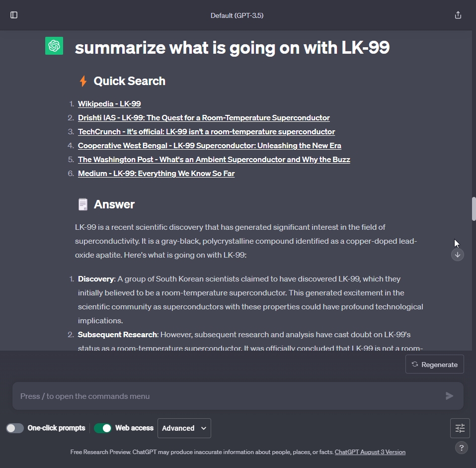
Task: Open the TechCrunch LK-99 article link
Action: tap(206, 132)
